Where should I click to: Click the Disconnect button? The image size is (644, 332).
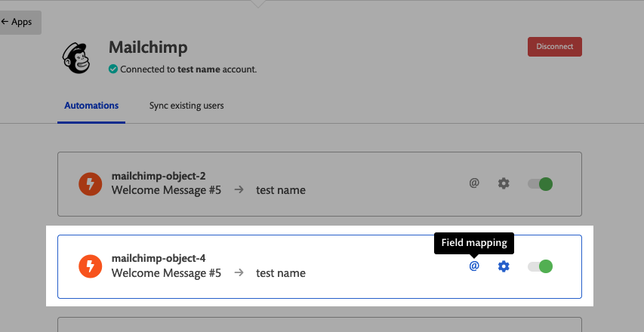tap(554, 46)
